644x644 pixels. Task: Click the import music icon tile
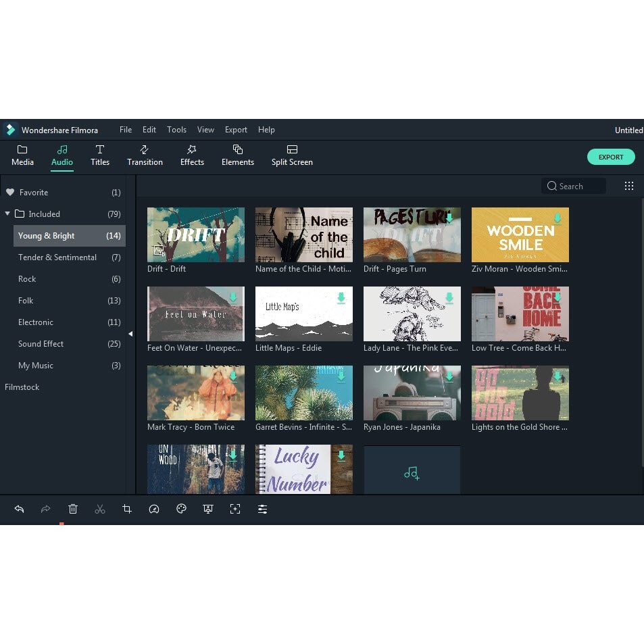[x=412, y=473]
